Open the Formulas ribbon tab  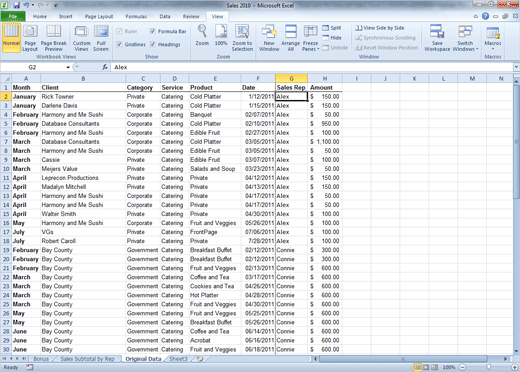click(x=136, y=16)
